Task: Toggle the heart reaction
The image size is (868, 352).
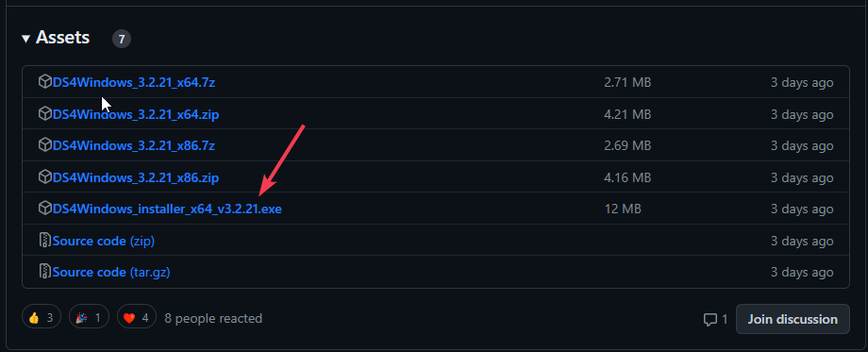Action: click(x=136, y=318)
